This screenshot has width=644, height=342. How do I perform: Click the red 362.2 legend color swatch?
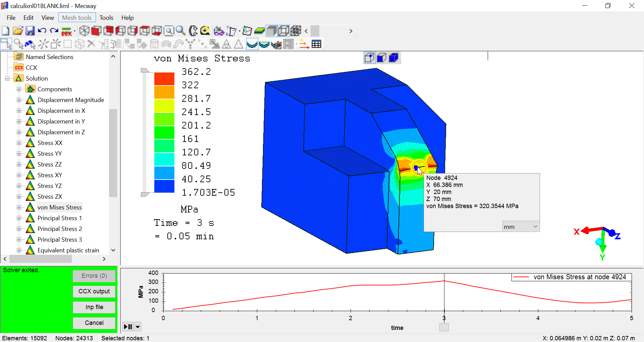164,79
